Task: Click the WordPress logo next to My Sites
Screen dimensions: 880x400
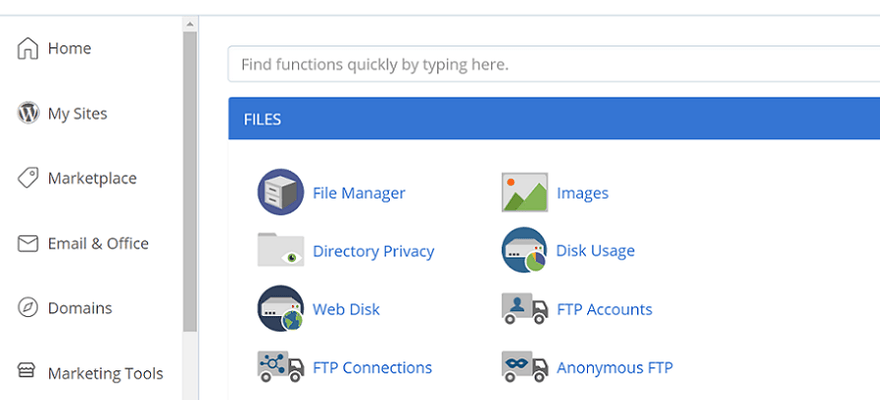Action: tap(28, 113)
